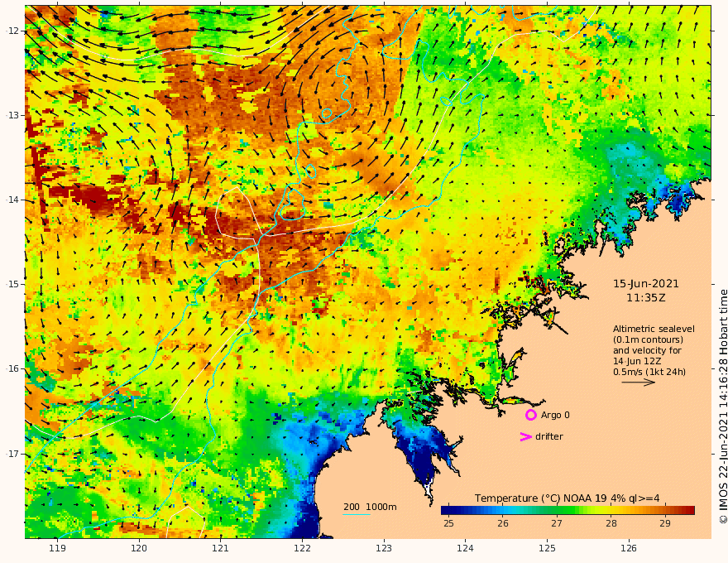
Task: Click the cyan 200m contour legend line
Action: (x=357, y=515)
